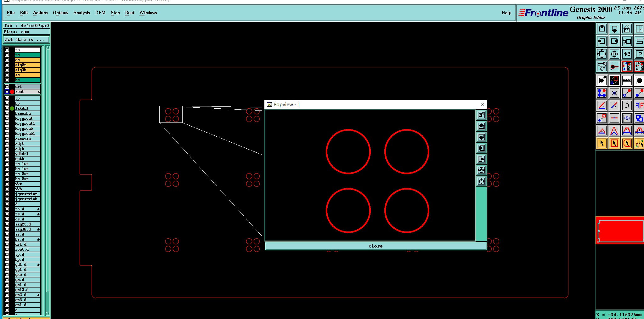The height and width of the screenshot is (319, 644).
Task: Click Popview zoom out icon
Action: pyautogui.click(x=481, y=181)
